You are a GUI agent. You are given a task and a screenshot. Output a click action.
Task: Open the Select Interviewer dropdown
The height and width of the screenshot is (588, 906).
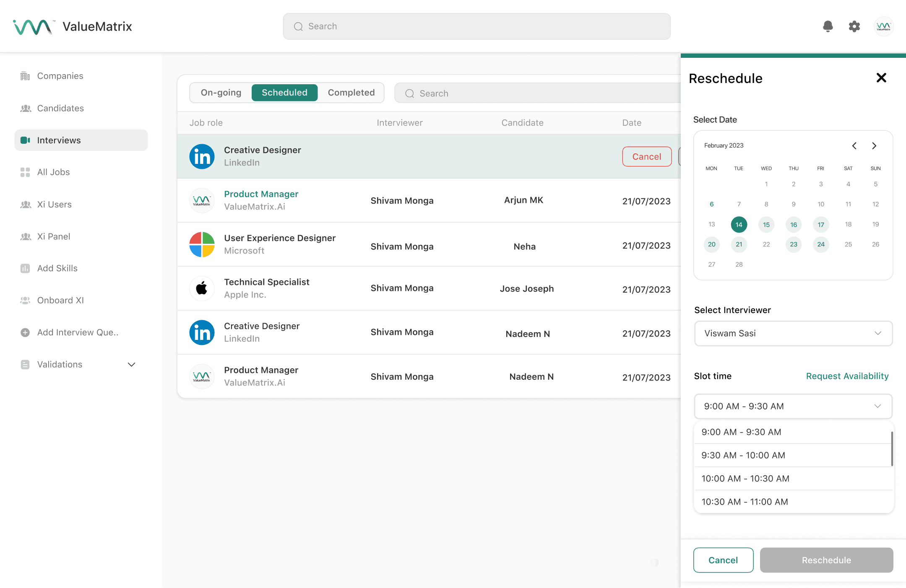coord(793,334)
